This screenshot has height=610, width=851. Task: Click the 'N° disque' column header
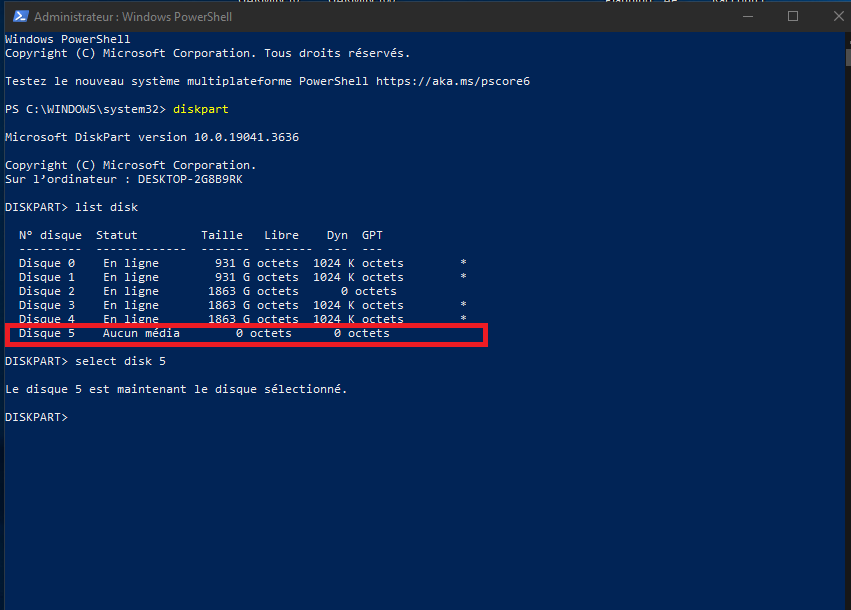50,235
